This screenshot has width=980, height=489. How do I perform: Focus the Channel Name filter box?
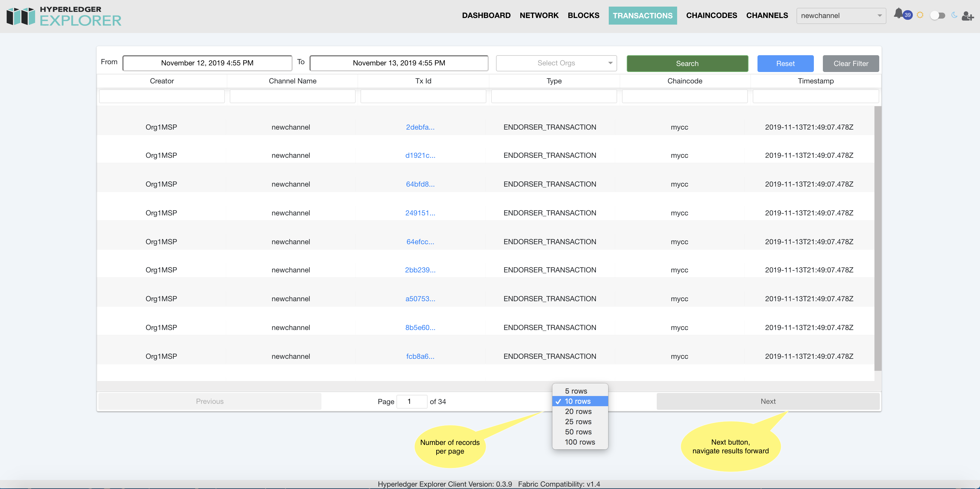tap(293, 96)
